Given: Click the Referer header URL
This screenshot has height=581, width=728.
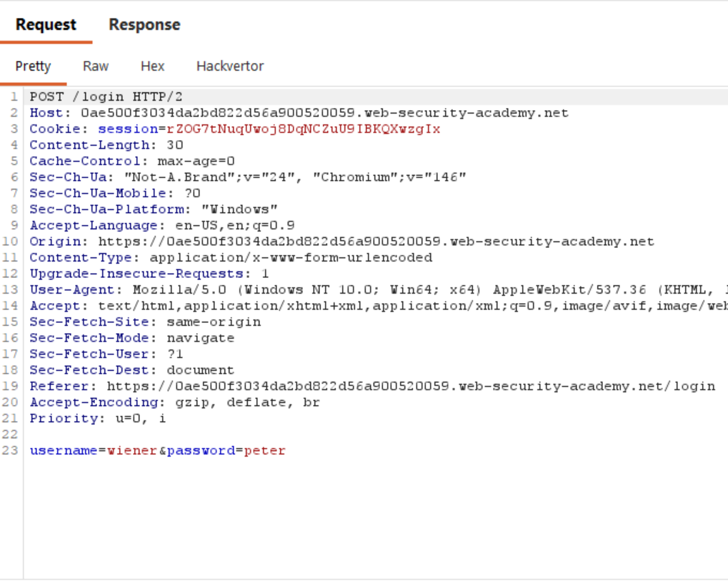Looking at the screenshot, I should (x=411, y=386).
